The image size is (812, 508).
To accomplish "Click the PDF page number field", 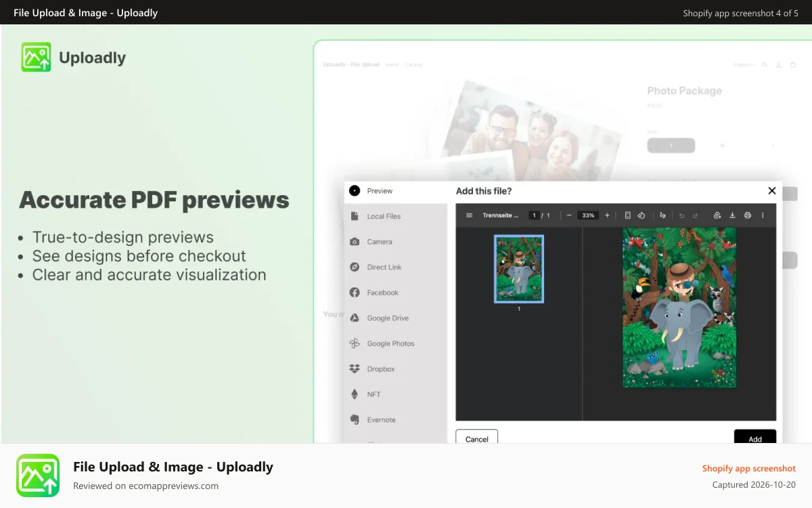I will point(534,215).
